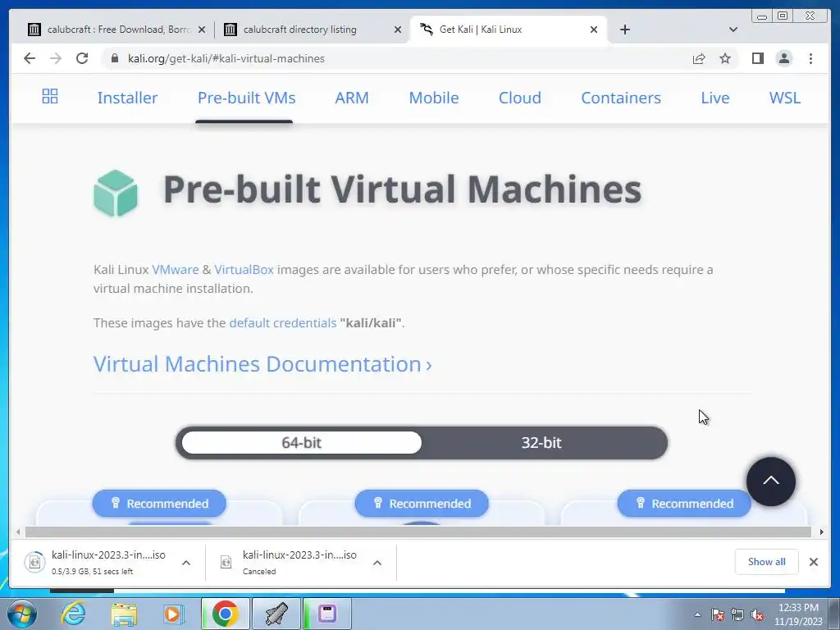Open the tab search dropdown

(x=733, y=30)
